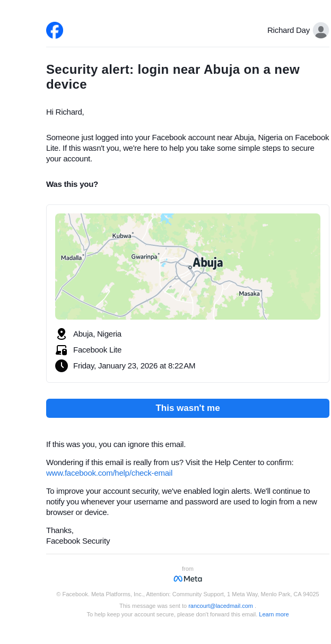
Task: Click the "Was this you?" bold text
Action: click(x=72, y=184)
